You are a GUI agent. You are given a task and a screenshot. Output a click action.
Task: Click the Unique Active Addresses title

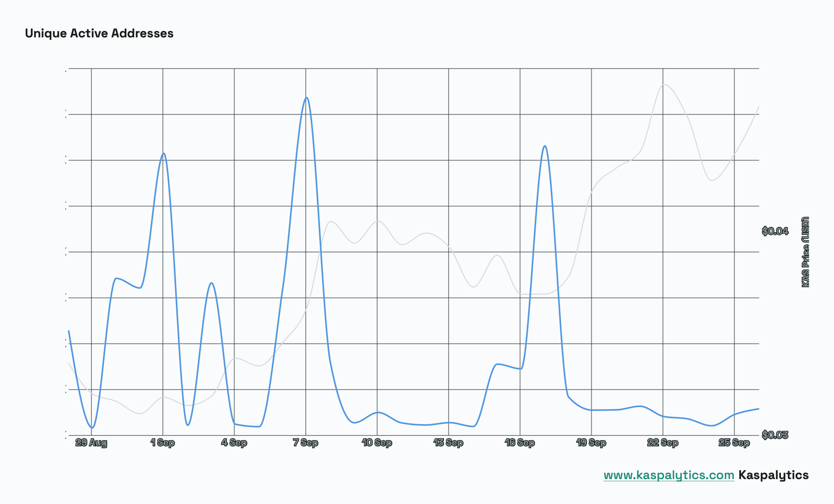(99, 33)
